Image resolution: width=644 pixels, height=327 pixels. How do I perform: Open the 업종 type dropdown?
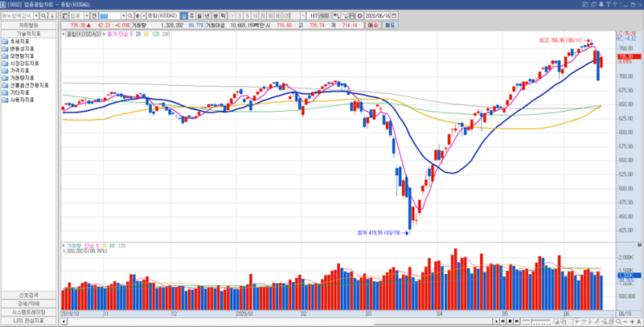click(x=87, y=16)
